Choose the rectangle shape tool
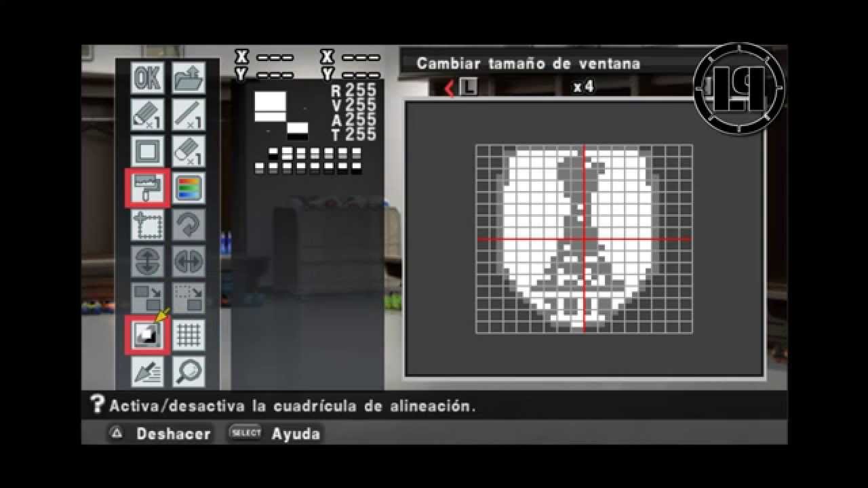This screenshot has width=868, height=488. (x=147, y=151)
